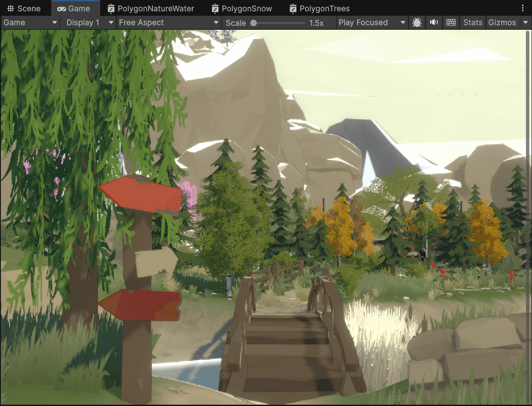532x406 pixels.
Task: Select the keyboard input icon in the toolbar
Action: click(451, 22)
